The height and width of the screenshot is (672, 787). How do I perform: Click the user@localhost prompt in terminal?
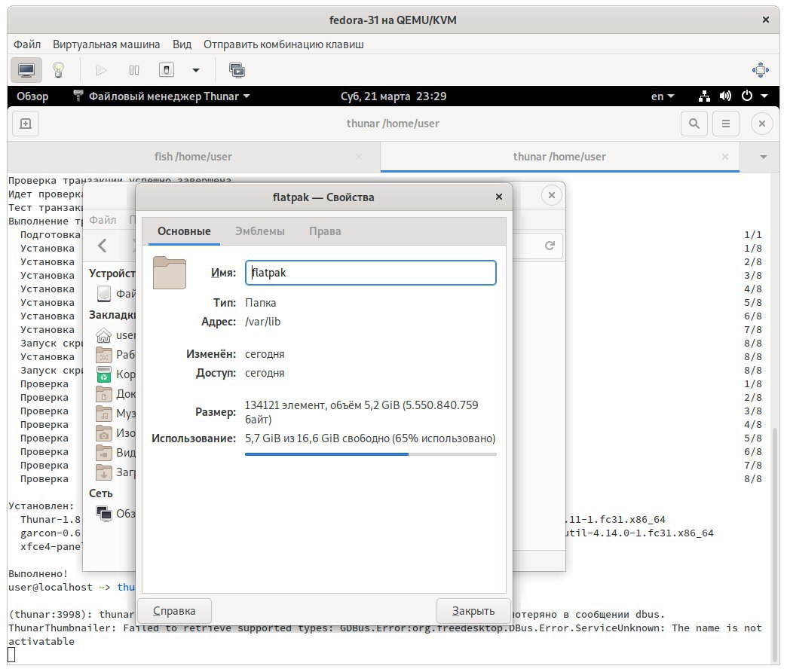pos(59,588)
